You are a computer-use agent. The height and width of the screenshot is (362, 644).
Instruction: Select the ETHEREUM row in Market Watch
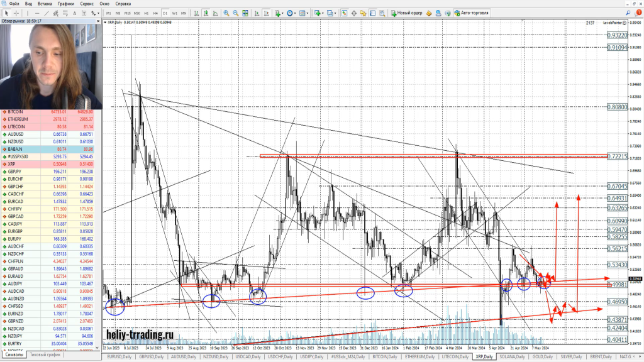[18, 119]
